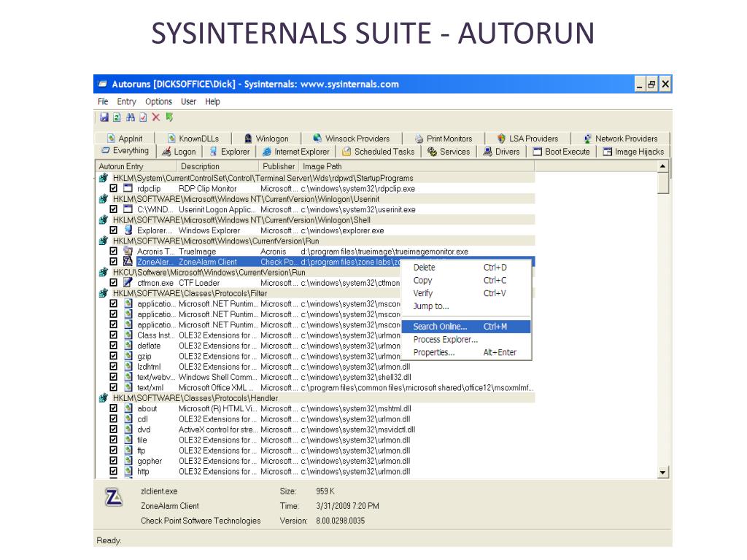747x560 pixels.
Task: Click the registry icon beside Protocols\Handler key
Action: point(103,397)
